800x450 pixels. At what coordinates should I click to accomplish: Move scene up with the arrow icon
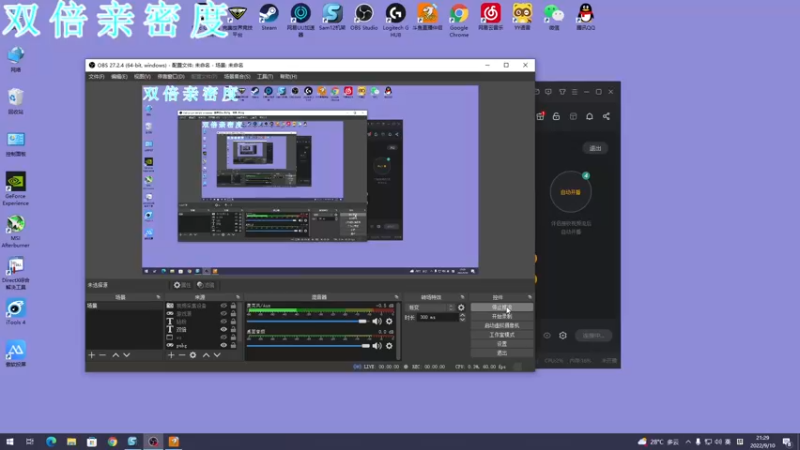(x=116, y=355)
